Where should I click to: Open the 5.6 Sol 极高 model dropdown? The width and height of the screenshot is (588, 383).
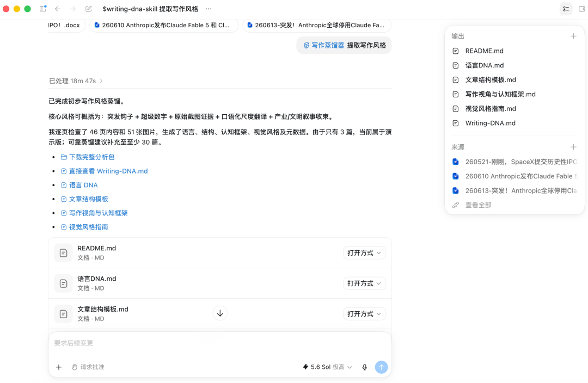click(x=327, y=367)
